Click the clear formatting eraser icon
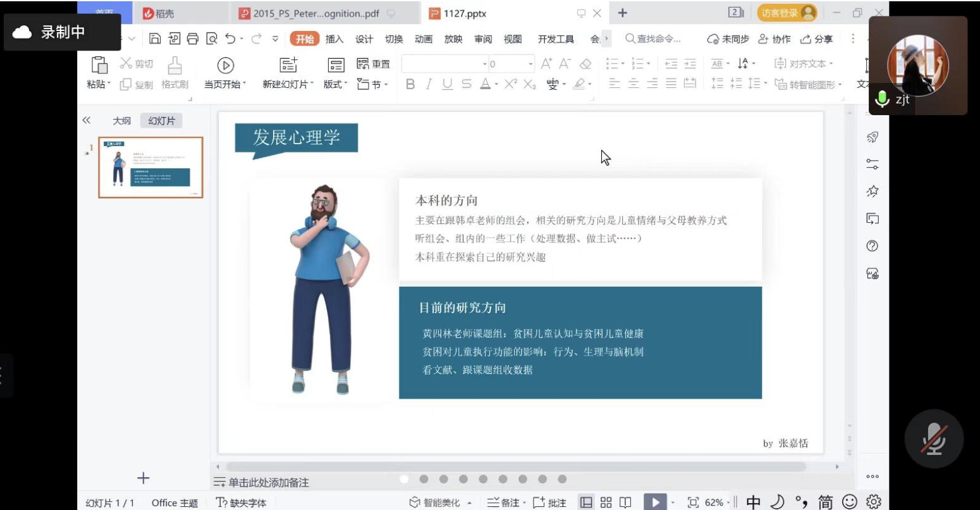 click(585, 64)
